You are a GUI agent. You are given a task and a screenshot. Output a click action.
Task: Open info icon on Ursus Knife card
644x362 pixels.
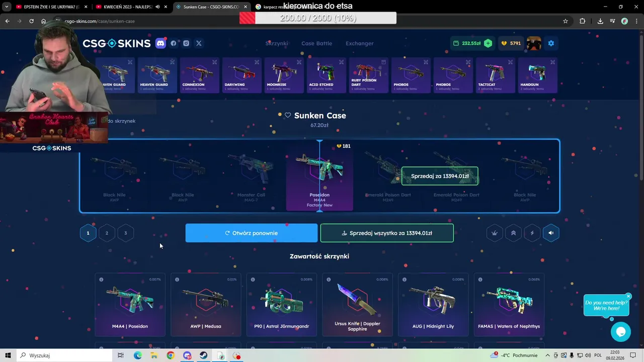pyautogui.click(x=329, y=280)
